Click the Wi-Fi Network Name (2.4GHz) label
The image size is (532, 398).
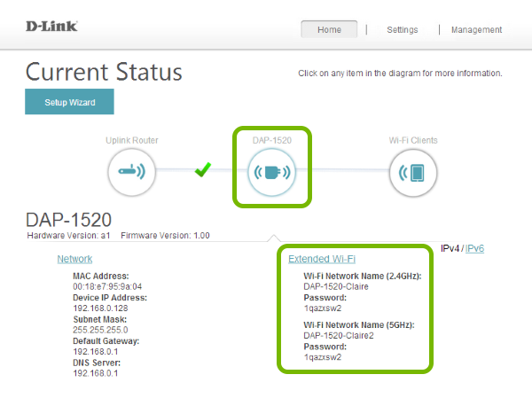coord(363,277)
